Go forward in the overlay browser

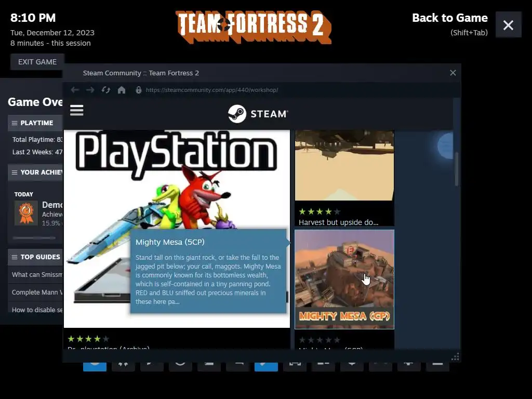[x=90, y=90]
